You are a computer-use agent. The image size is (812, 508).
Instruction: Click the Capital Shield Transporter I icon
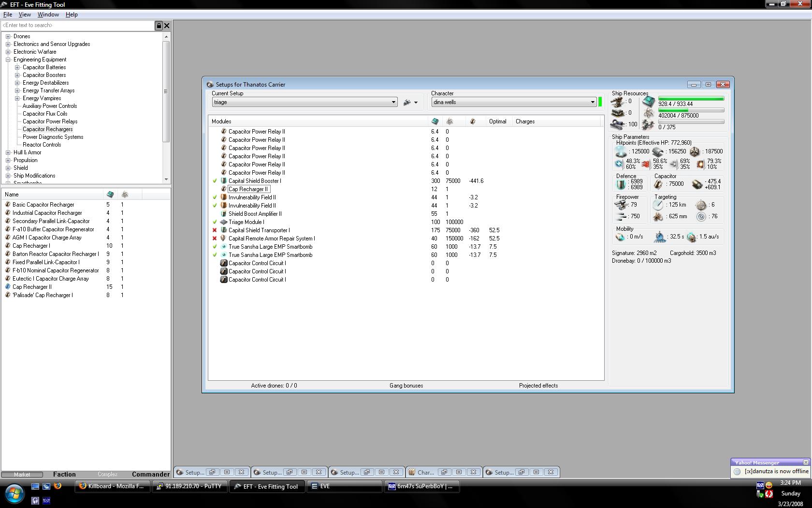(x=224, y=230)
